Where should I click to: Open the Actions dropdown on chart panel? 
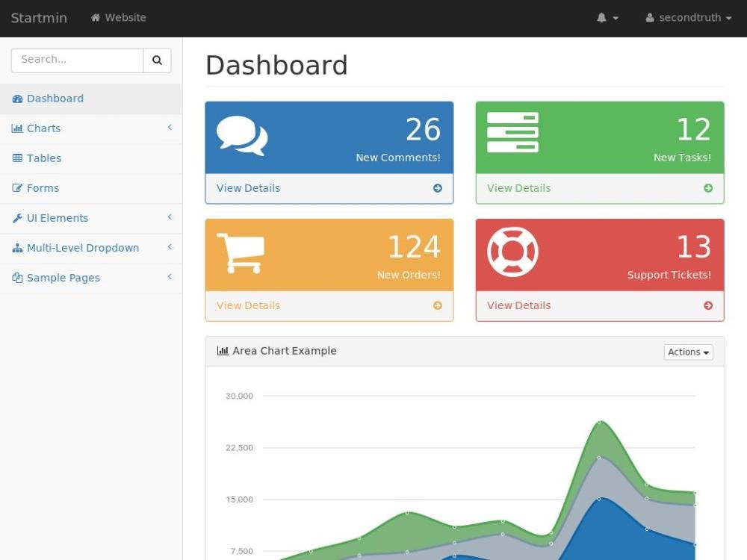(x=688, y=352)
